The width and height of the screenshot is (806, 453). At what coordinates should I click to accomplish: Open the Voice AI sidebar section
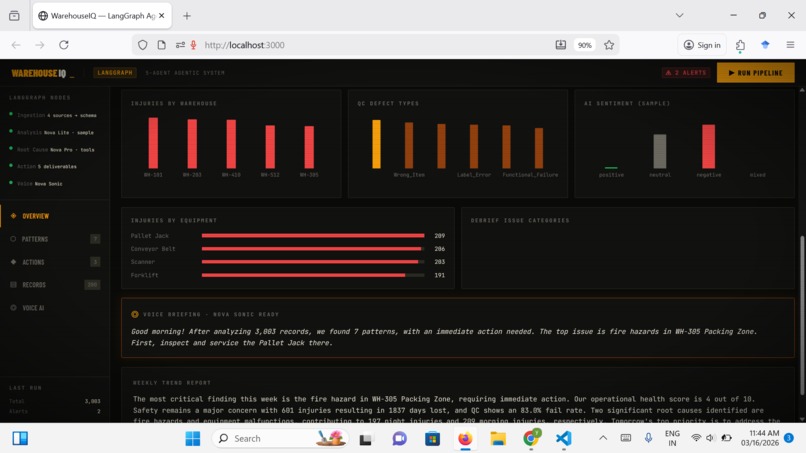(x=55, y=308)
